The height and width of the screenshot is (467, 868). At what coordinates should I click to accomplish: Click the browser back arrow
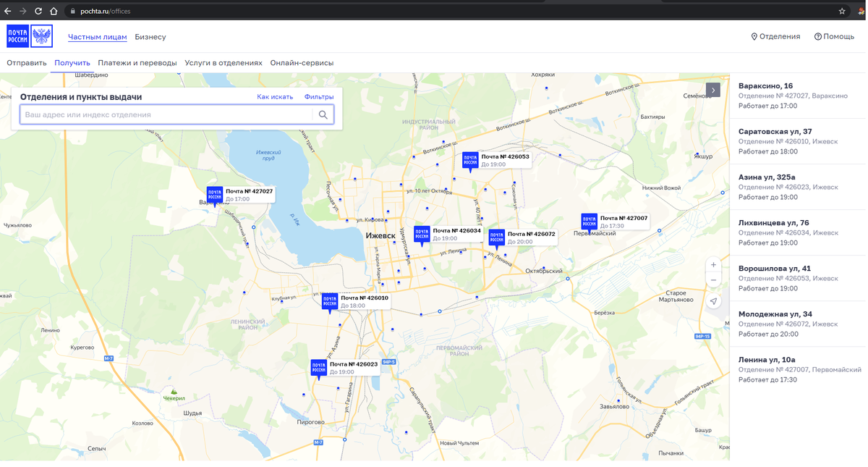[x=8, y=11]
